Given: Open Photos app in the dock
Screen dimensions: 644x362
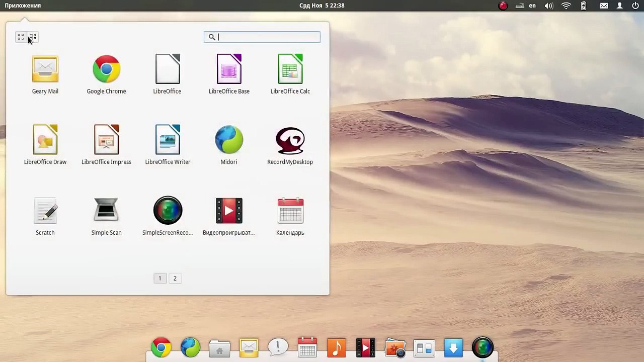Looking at the screenshot, I should tap(395, 347).
